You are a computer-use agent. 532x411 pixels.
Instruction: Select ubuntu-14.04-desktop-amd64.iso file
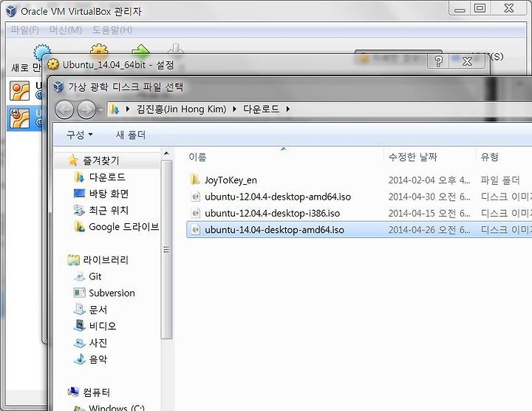[x=359, y=230]
